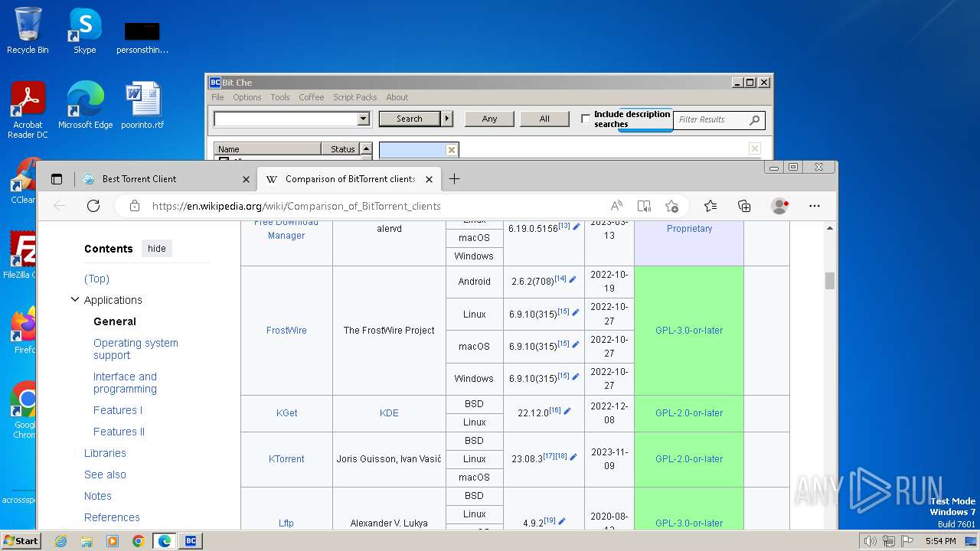Screen dimensions: 980x551
Task: Enable Include description searches checkbox
Action: (x=586, y=119)
